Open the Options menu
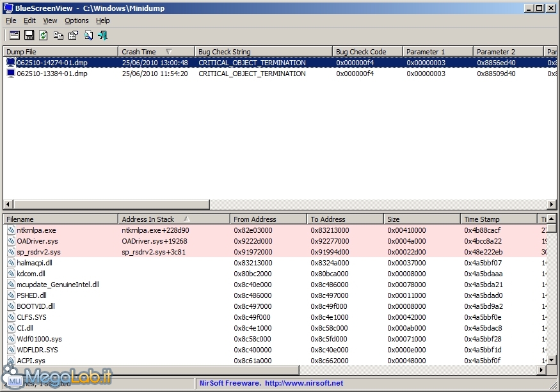 pos(76,20)
